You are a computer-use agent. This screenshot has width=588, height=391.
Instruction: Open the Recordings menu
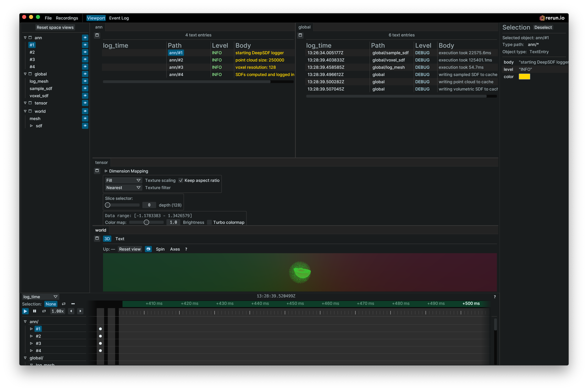tap(67, 18)
